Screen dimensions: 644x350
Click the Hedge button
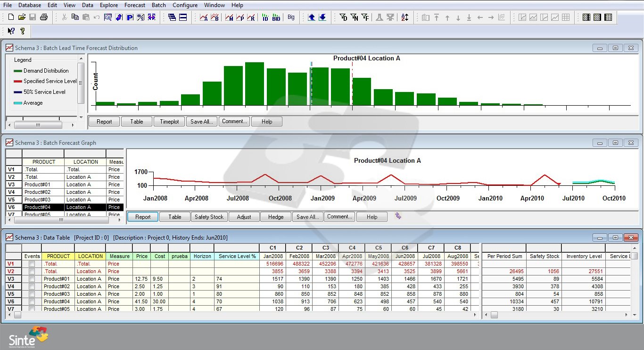click(276, 217)
